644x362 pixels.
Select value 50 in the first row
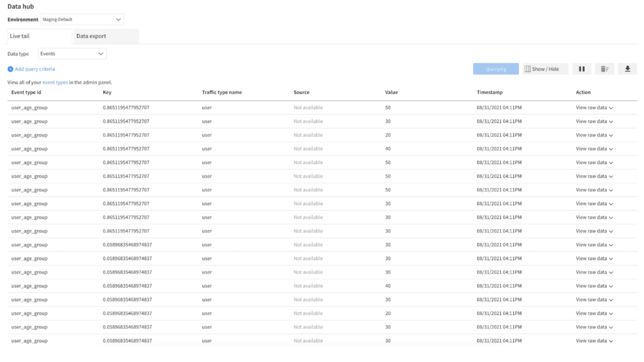pos(388,108)
